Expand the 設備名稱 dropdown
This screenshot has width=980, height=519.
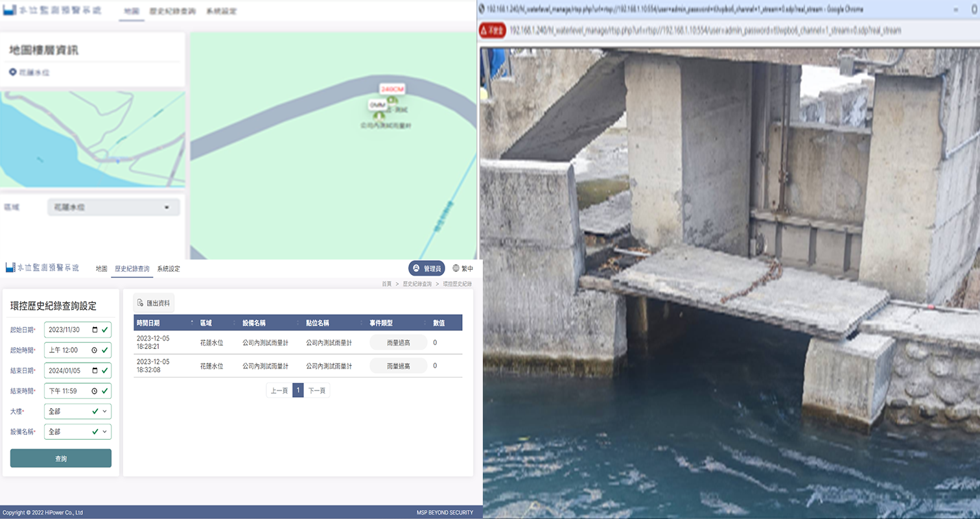coord(78,431)
